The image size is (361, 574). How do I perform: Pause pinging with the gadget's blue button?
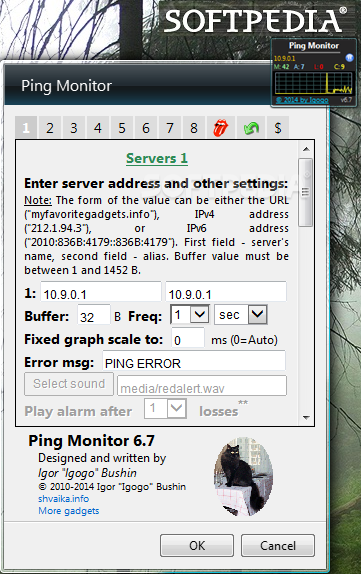(x=349, y=57)
